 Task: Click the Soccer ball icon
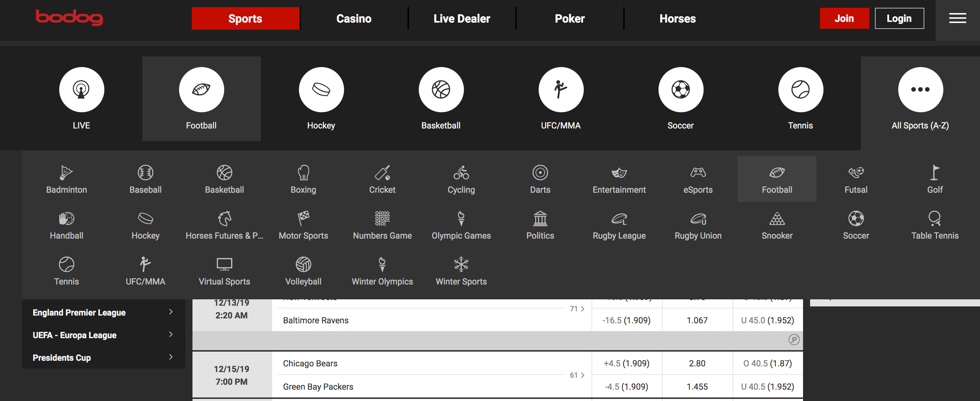click(x=681, y=90)
